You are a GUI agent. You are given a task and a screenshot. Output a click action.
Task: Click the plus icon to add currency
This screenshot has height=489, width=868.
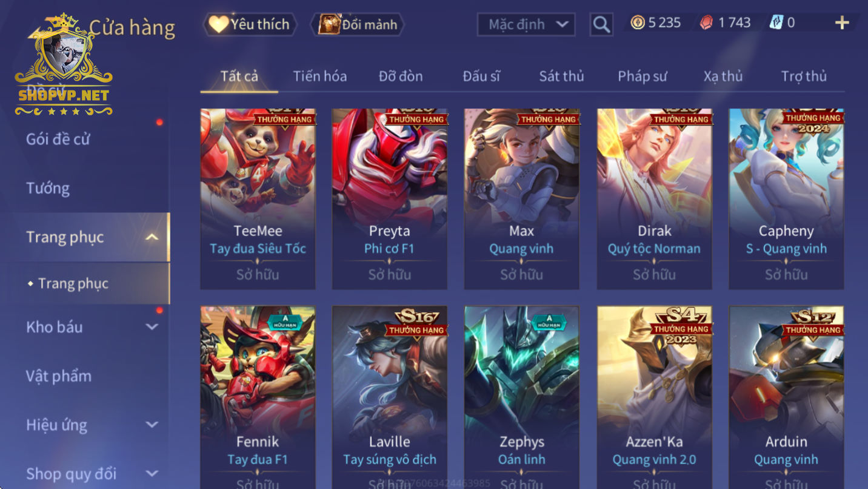841,23
